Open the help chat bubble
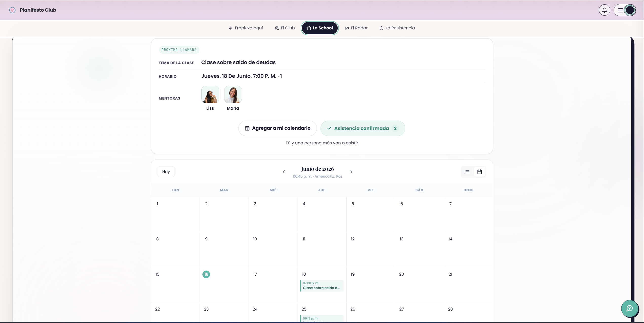Screen dimensions: 644x323 pos(630,308)
